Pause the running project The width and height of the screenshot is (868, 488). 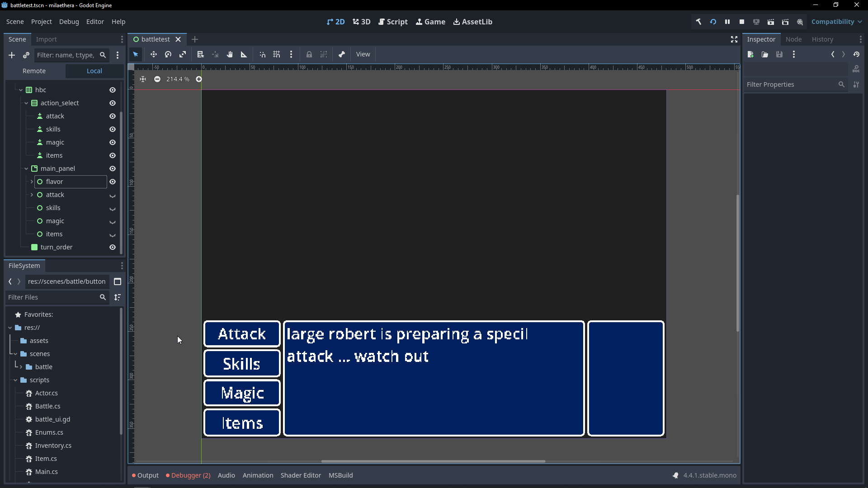pyautogui.click(x=727, y=22)
